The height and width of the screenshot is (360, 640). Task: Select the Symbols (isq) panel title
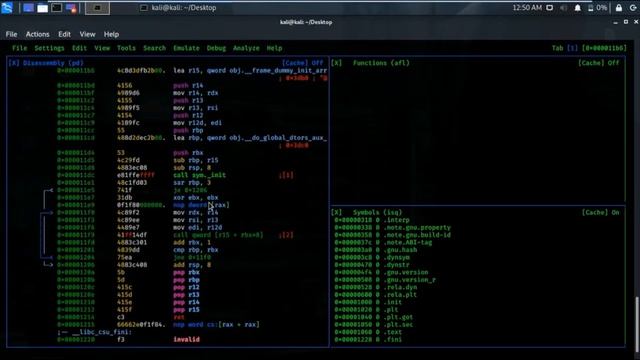378,213
